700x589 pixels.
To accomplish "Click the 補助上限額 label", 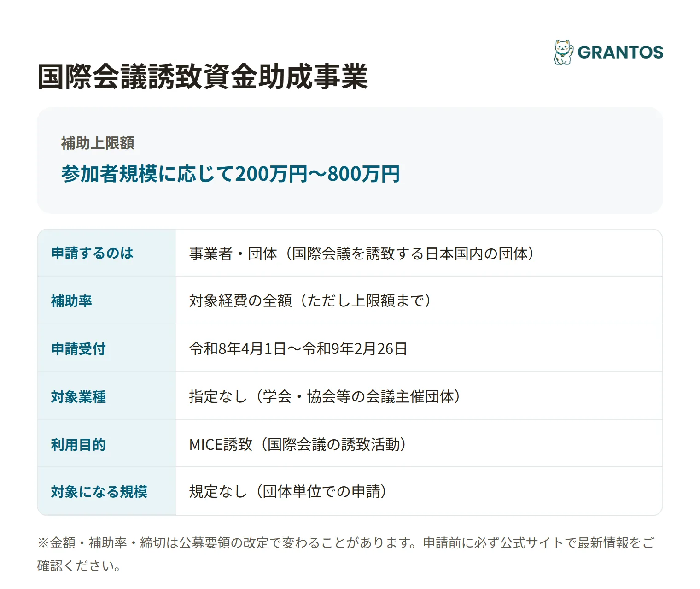I will coord(98,143).
